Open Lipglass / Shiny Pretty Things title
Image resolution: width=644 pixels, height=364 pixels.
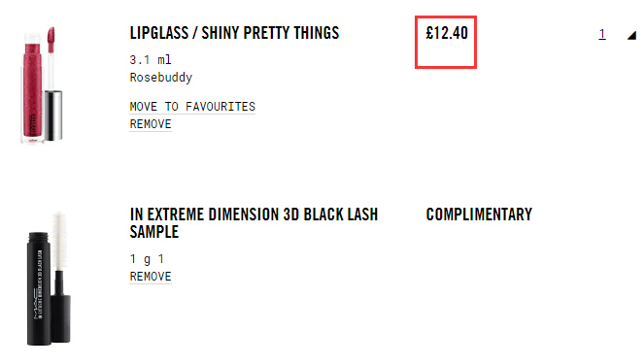pos(234,33)
